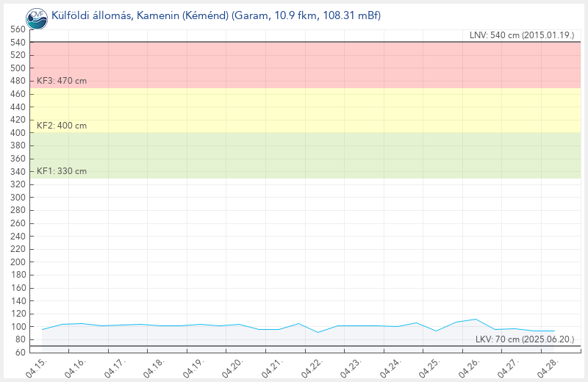Click the KF1: 330 cm label
The width and height of the screenshot is (588, 382).
click(62, 171)
